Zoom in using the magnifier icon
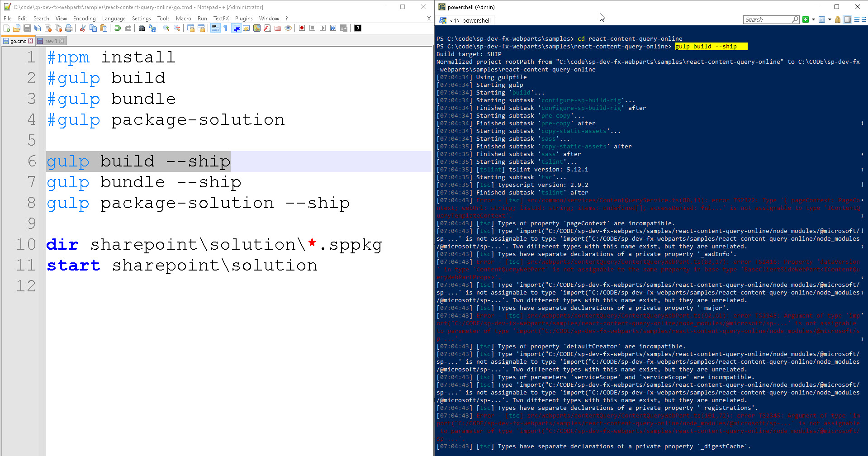Image resolution: width=868 pixels, height=456 pixels. pos(166,28)
